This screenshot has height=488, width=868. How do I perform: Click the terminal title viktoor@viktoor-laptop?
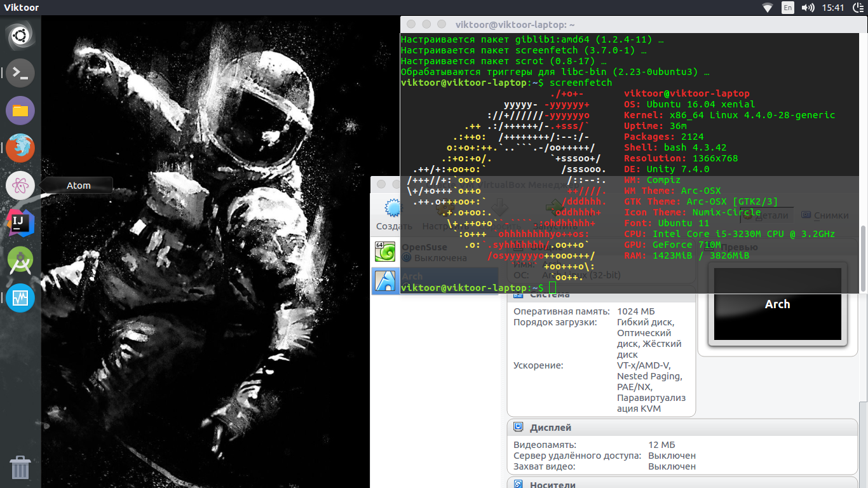tap(515, 25)
